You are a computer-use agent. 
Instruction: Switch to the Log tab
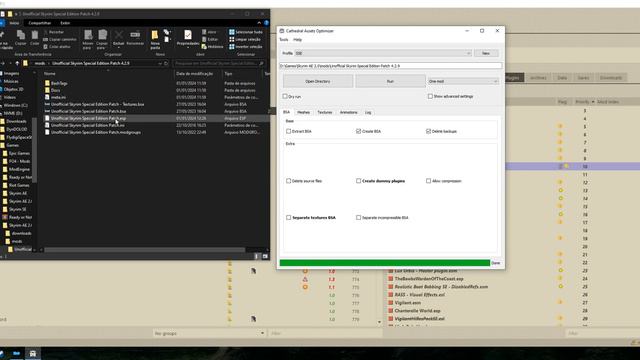pos(368,112)
